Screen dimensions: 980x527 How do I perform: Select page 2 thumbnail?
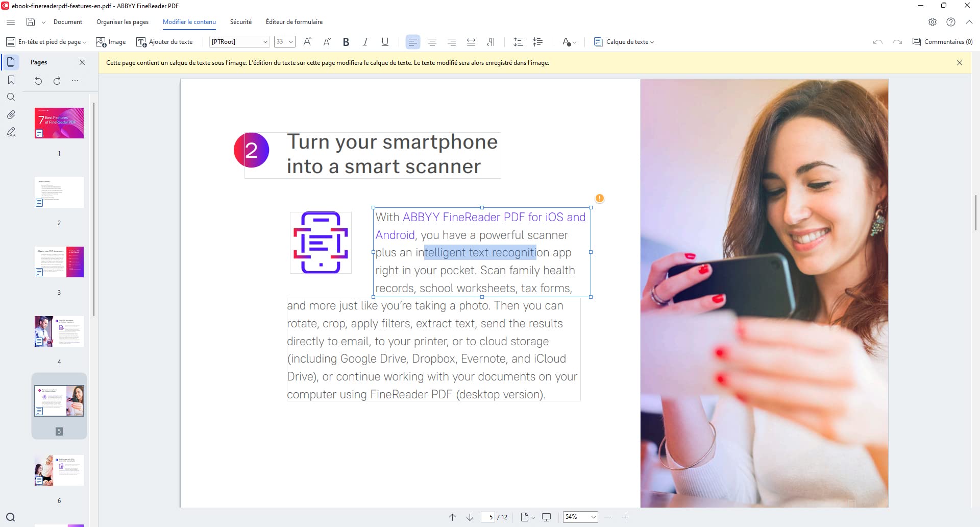(x=59, y=193)
